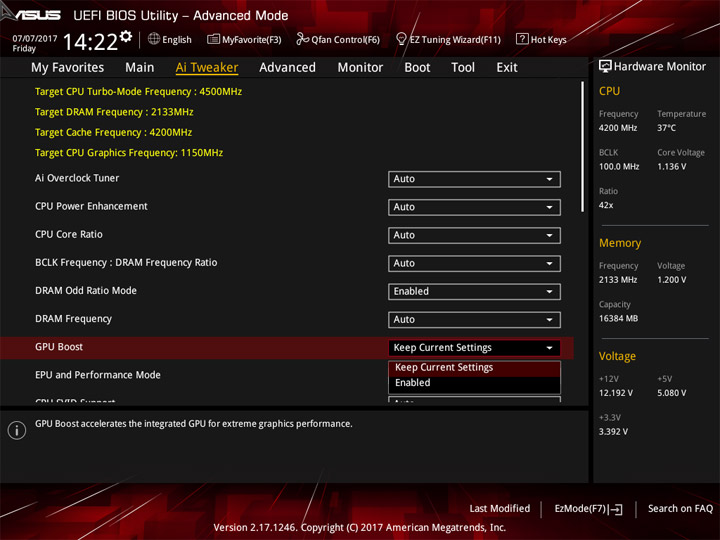The width and height of the screenshot is (720, 540).
Task: Click the CPU temperature 37°C value
Action: coord(666,128)
